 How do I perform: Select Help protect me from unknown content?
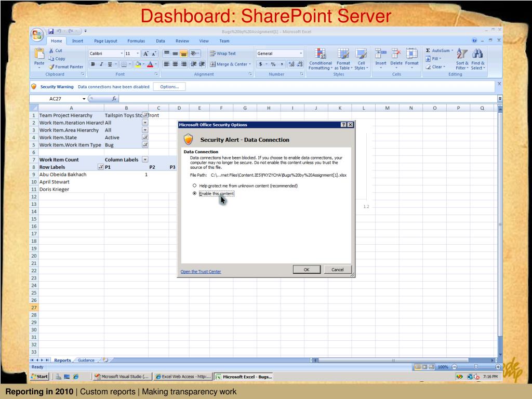pos(194,185)
